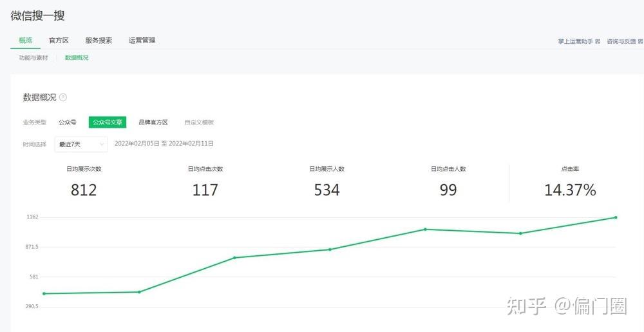
Task: Choose the 公众号文章 business type
Action: click(x=108, y=122)
